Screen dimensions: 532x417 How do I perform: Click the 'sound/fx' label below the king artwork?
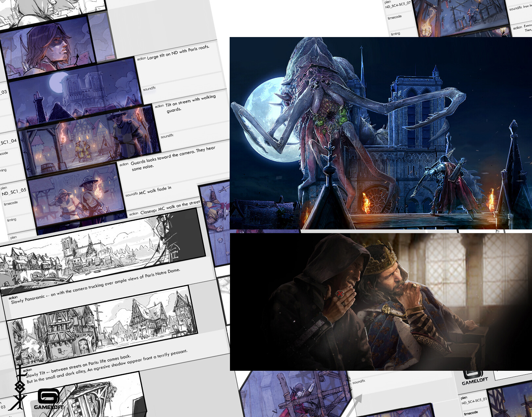(359, 382)
